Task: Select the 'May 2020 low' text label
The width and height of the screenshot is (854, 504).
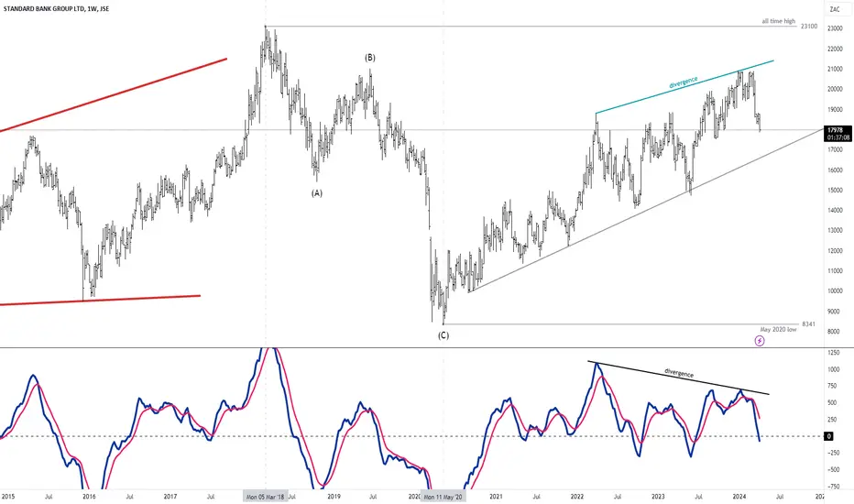Action: pos(778,330)
